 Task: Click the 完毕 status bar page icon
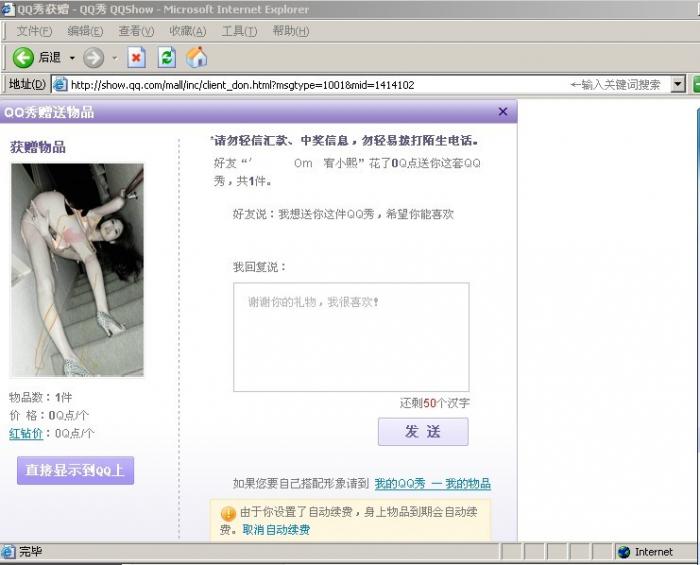(8, 552)
